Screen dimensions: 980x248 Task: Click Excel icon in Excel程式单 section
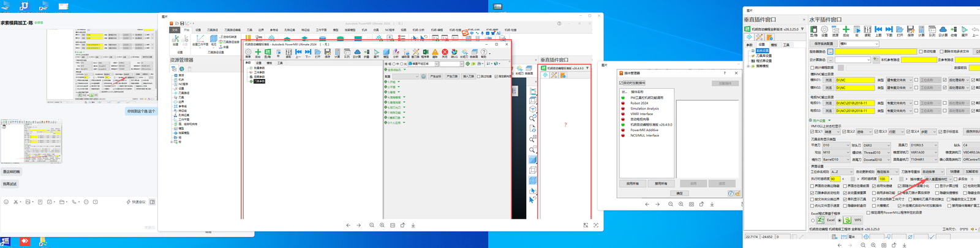click(x=820, y=220)
